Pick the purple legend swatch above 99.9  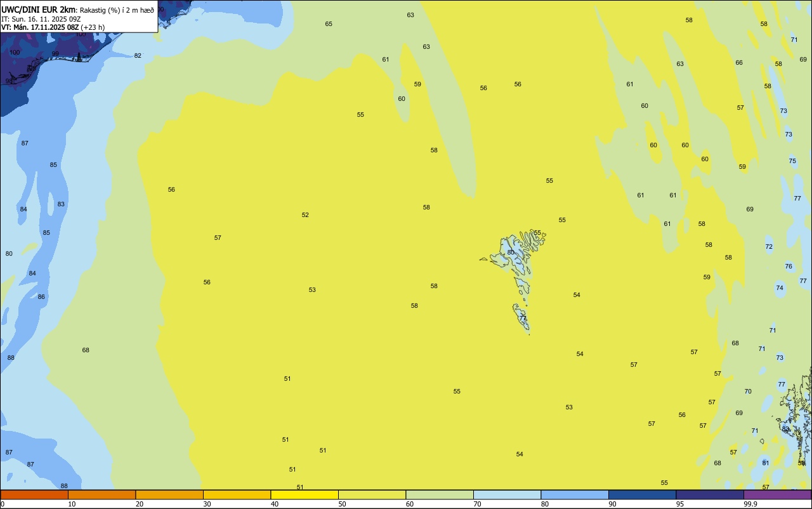point(777,494)
